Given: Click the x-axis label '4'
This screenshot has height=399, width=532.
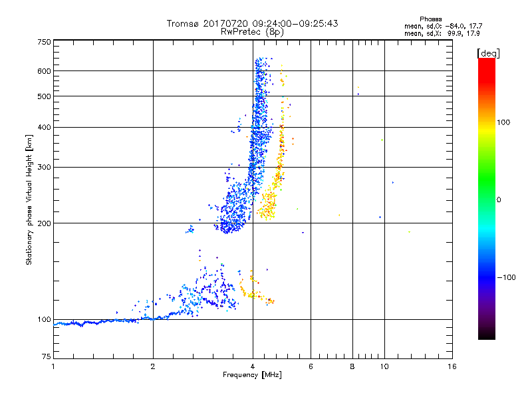Looking at the screenshot, I should [253, 366].
